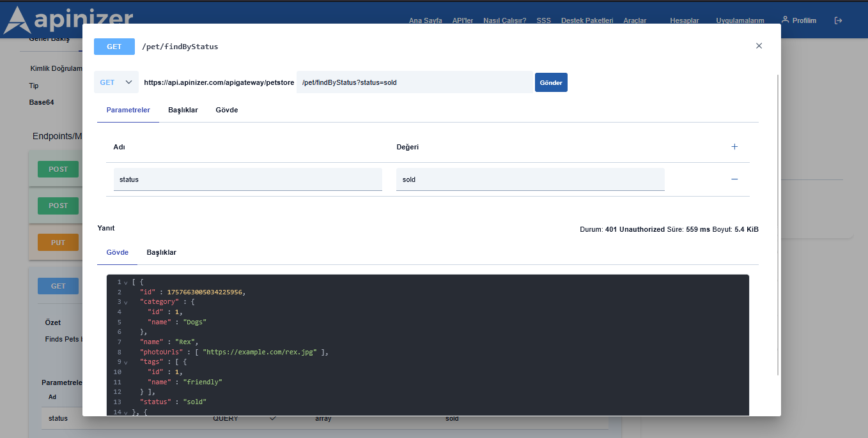Open Hesaplar navigation item
This screenshot has width=868, height=438.
(x=685, y=20)
